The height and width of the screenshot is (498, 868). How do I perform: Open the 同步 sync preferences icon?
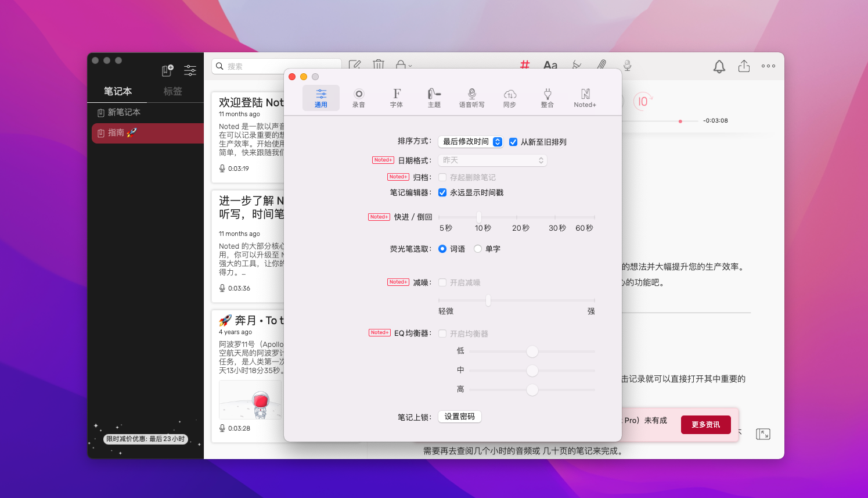509,98
